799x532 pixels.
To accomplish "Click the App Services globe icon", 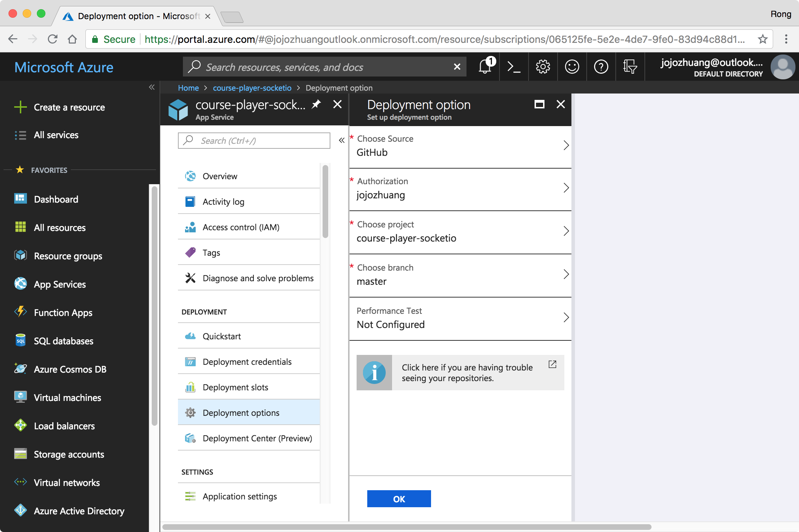I will [x=20, y=284].
